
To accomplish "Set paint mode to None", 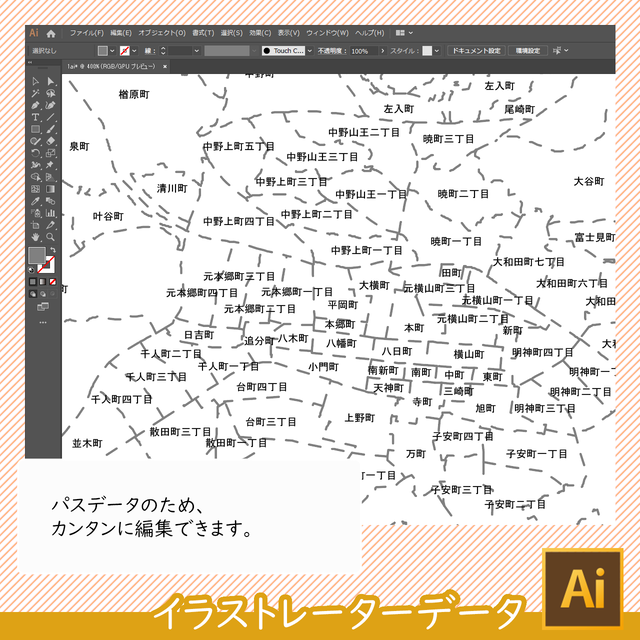I will click(x=53, y=282).
